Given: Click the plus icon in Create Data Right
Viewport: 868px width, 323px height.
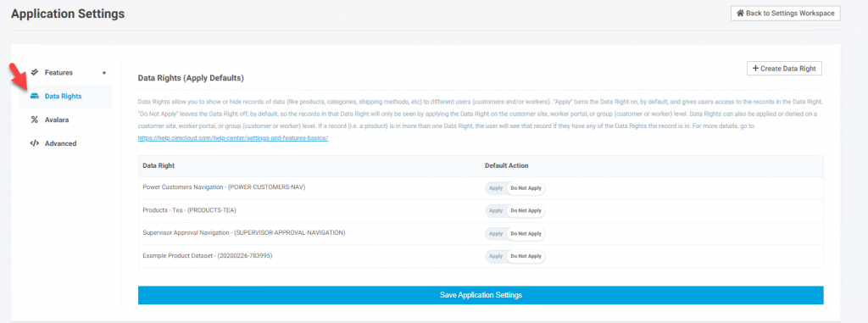Looking at the screenshot, I should click(755, 69).
